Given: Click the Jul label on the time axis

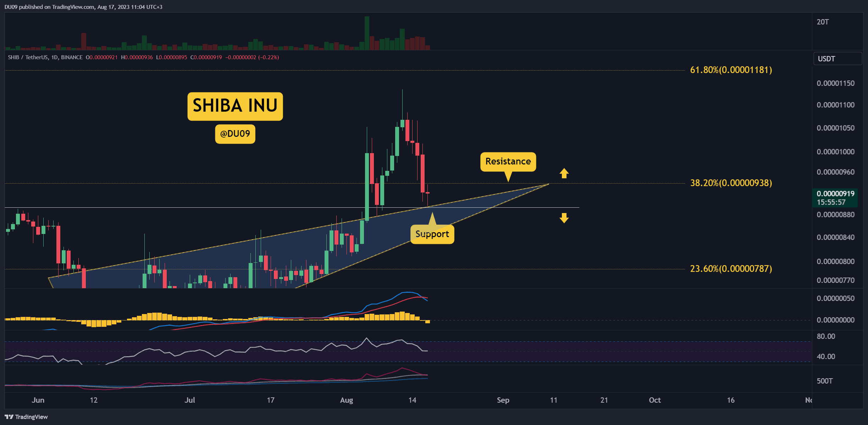Looking at the screenshot, I should point(190,400).
